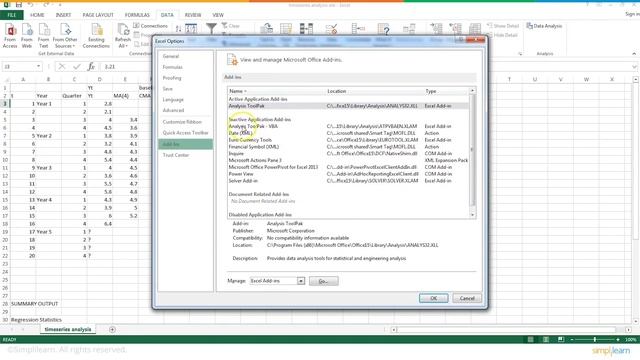Select Customize Ribbon in options sidebar
Viewport: 640px width, 360px height.
tap(185, 122)
